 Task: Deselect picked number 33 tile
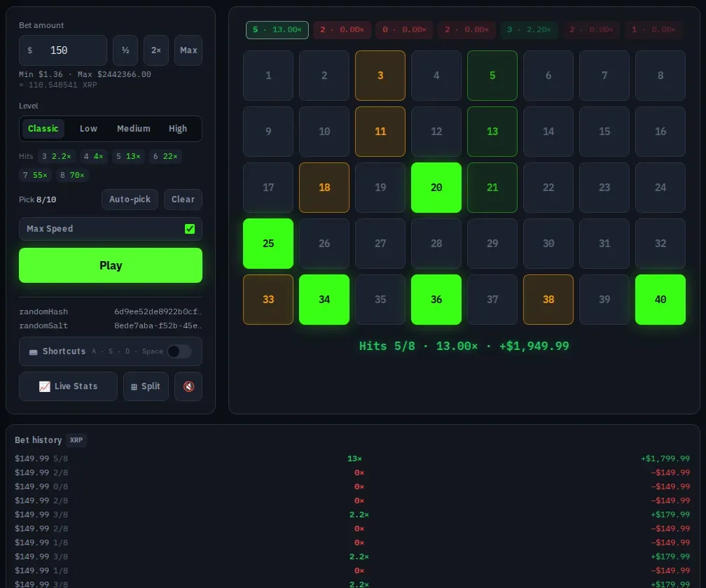[268, 300]
